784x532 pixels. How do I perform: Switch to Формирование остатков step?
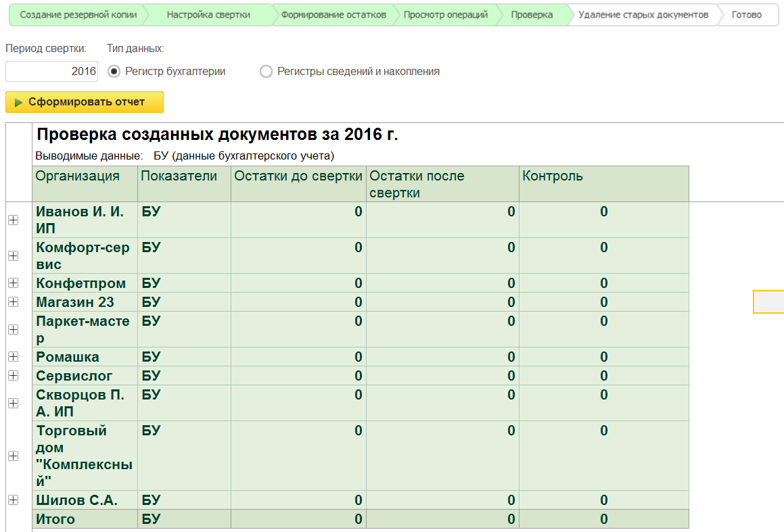[333, 15]
